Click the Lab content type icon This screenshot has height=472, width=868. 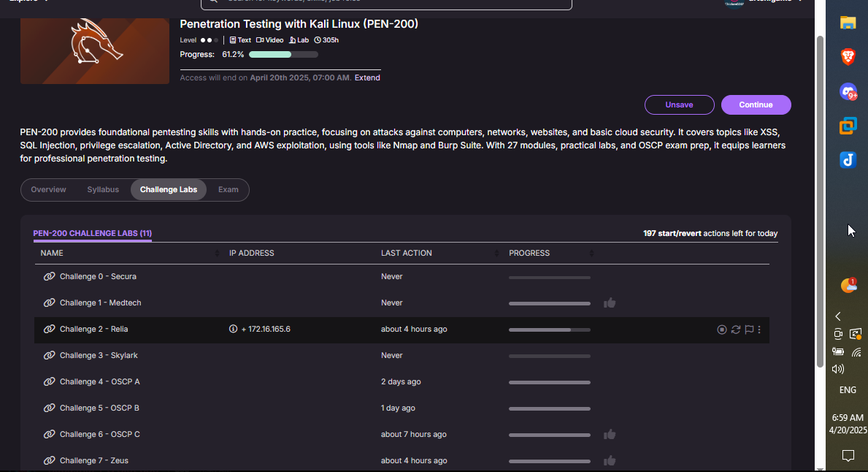[x=292, y=40]
